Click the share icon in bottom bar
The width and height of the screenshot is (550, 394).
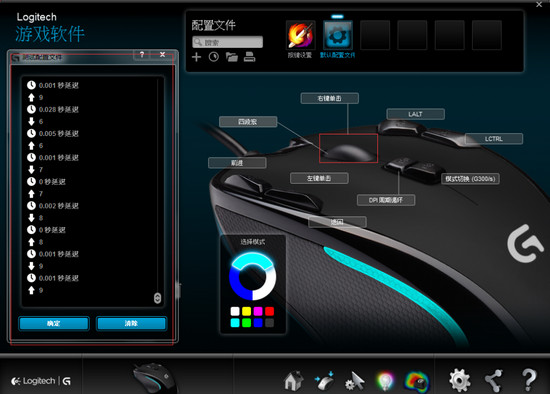click(x=494, y=381)
